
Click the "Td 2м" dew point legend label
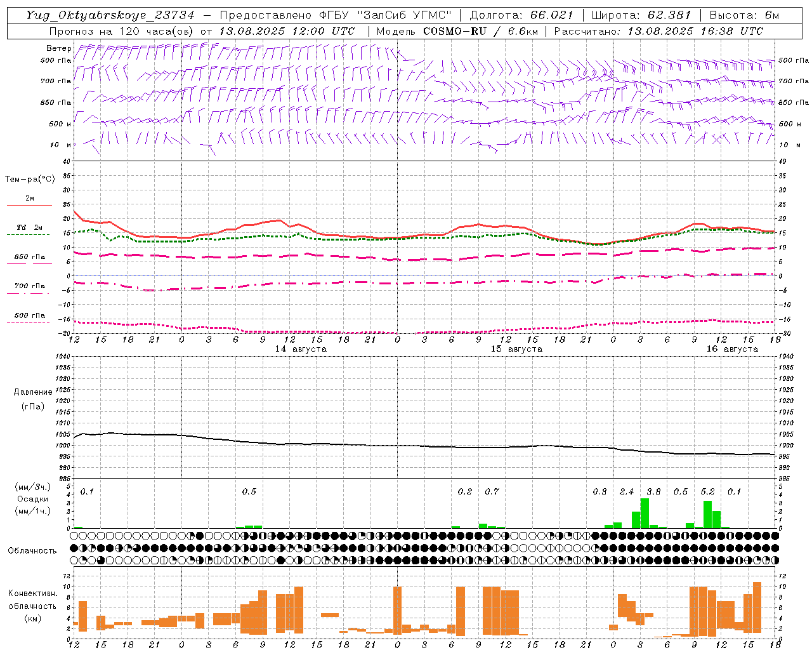pos(29,227)
